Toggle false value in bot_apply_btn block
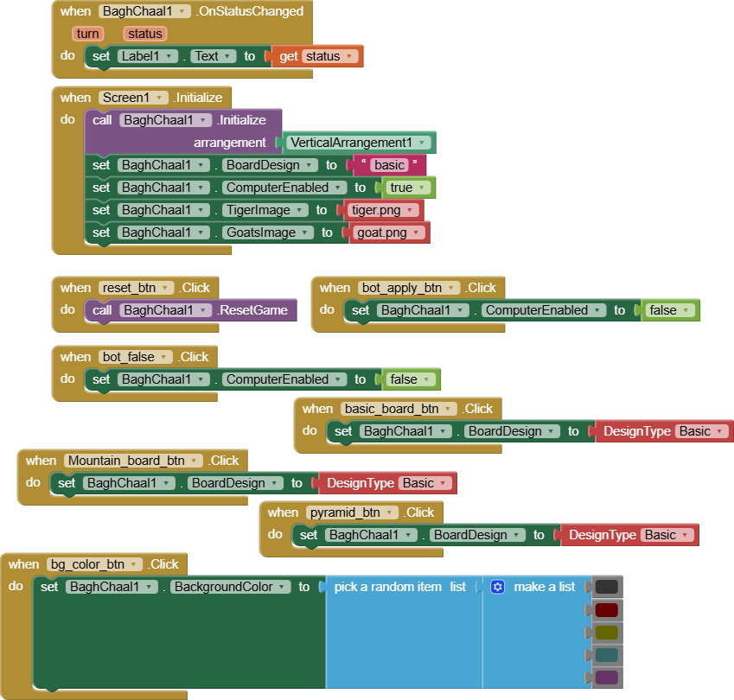Screen dimensions: 734x700 (x=671, y=310)
